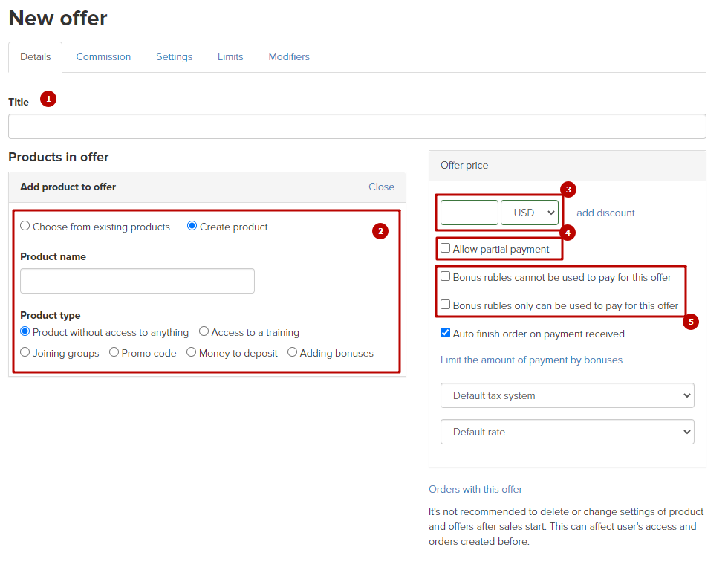This screenshot has height=570, width=728.
Task: Select Choose from existing products radio
Action: pos(25,226)
